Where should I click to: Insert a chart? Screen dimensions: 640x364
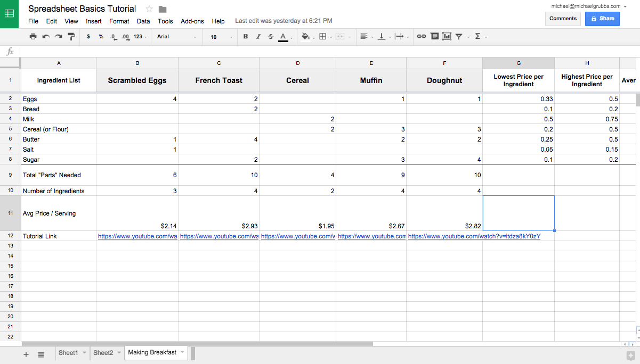(x=445, y=36)
